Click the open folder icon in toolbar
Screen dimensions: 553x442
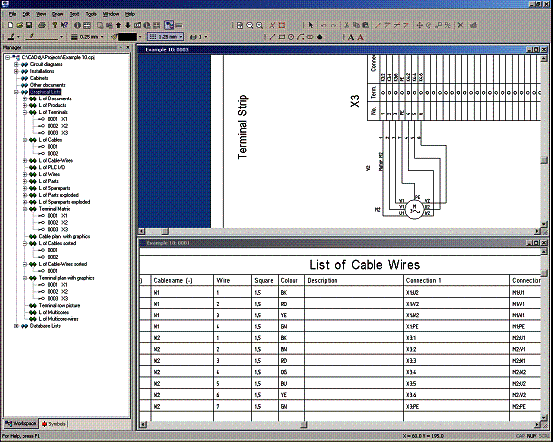(20, 25)
